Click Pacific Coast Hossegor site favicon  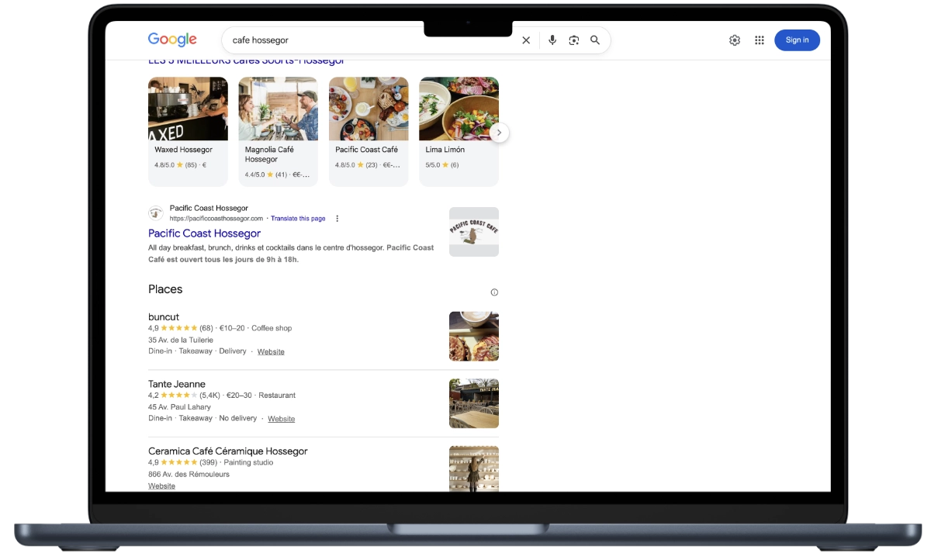[x=156, y=213]
